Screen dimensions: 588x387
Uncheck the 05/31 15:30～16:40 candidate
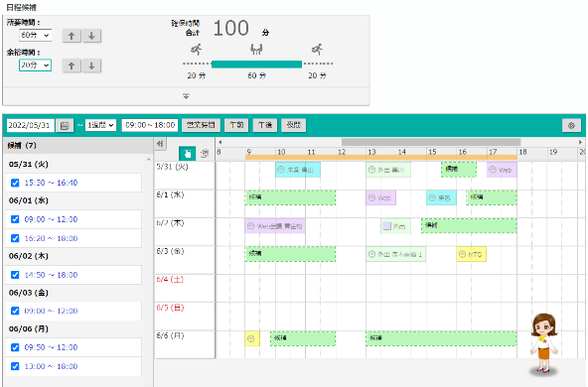click(15, 183)
